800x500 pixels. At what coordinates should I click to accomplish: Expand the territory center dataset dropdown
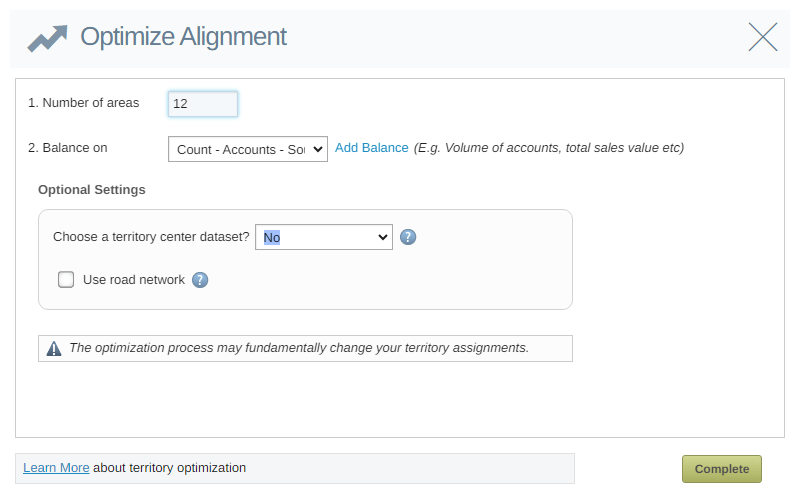[324, 237]
